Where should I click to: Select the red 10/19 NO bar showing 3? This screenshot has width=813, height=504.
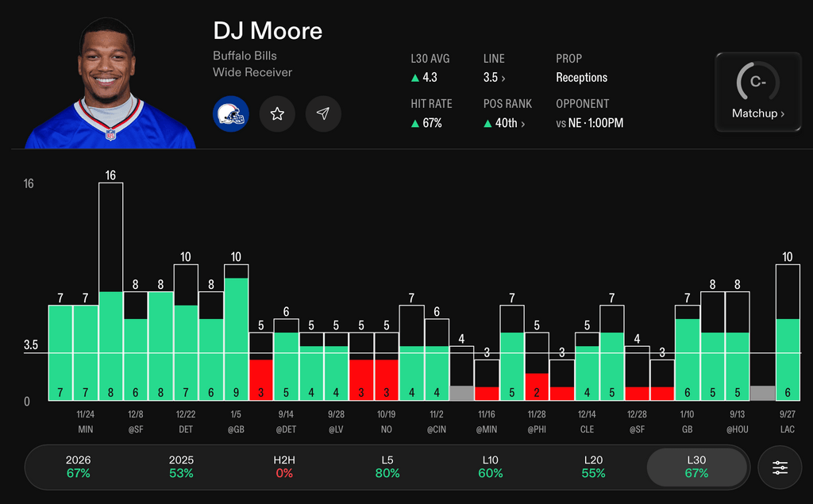[x=387, y=366]
